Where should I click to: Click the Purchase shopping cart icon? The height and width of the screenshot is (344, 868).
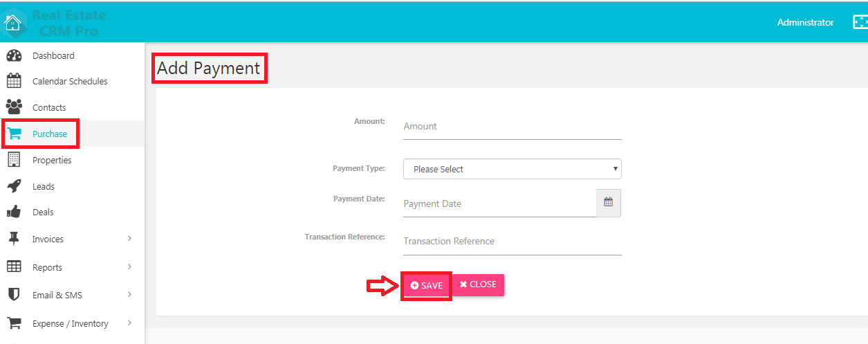(14, 134)
